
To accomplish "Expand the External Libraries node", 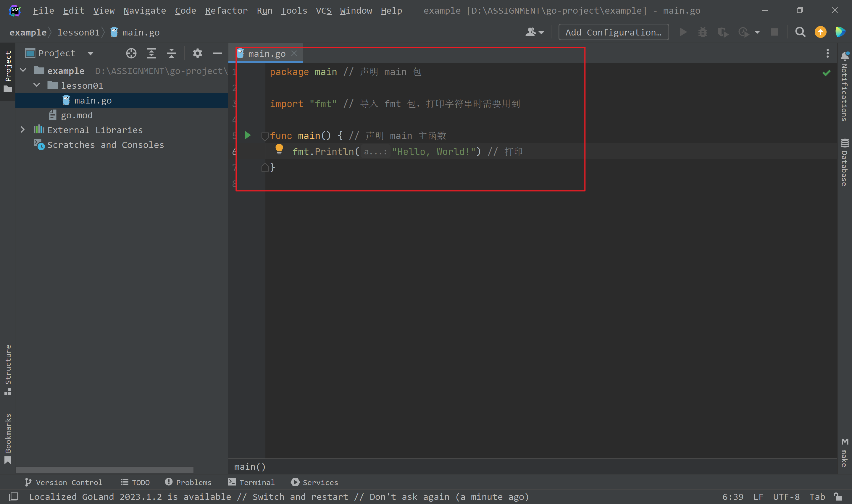I will click(x=22, y=130).
